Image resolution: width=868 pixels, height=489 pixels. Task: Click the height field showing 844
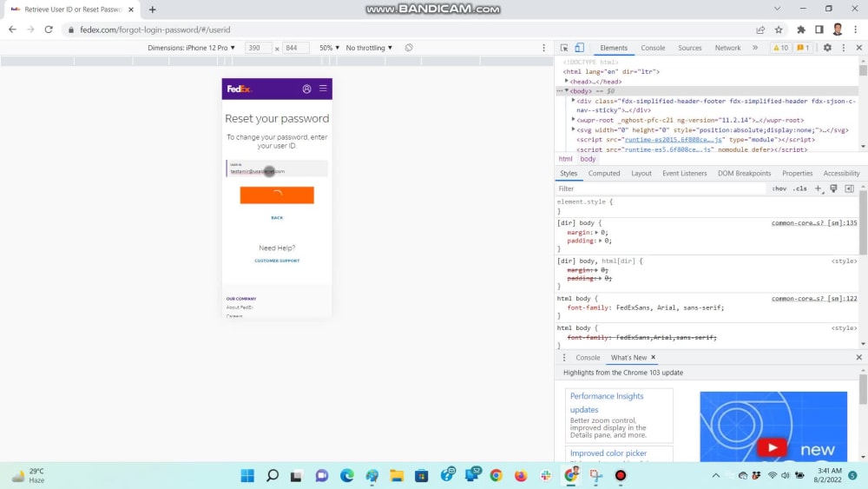[x=296, y=48]
